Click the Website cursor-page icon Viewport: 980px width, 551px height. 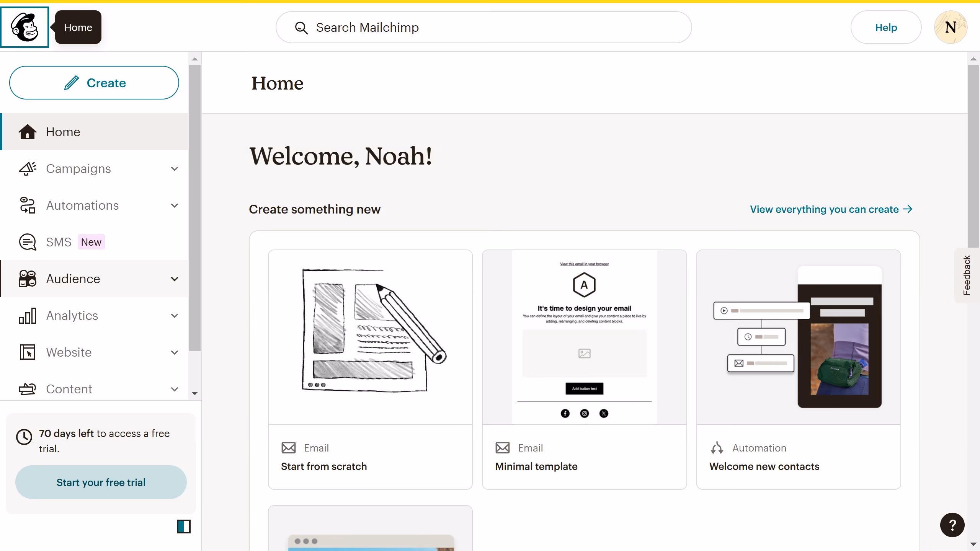click(28, 352)
